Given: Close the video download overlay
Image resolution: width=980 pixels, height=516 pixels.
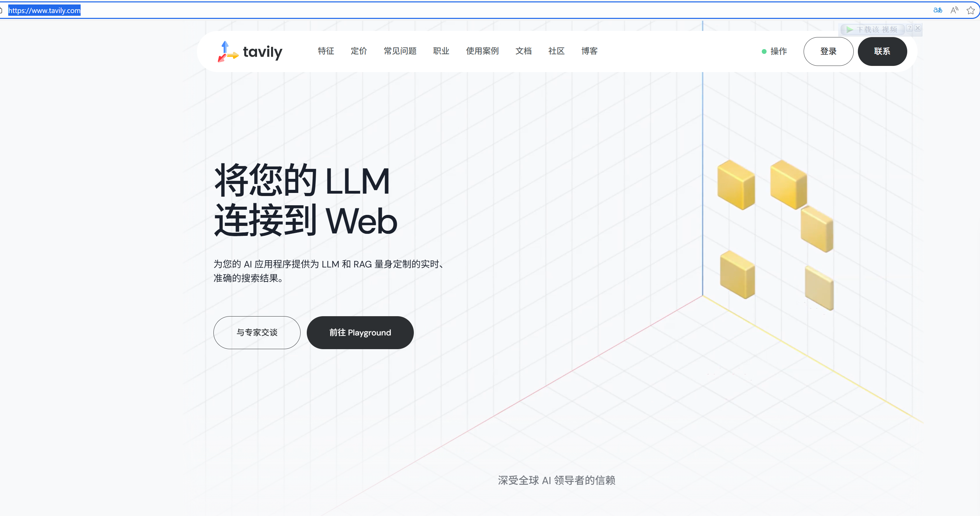Looking at the screenshot, I should 918,28.
